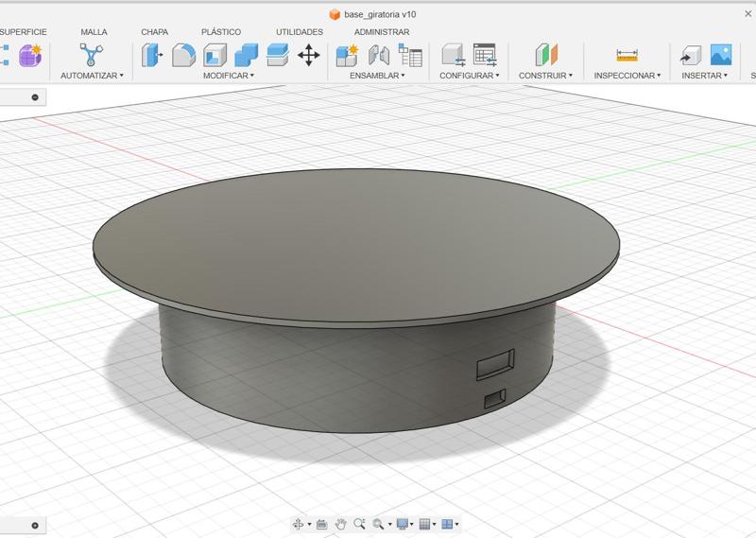
Task: Activate the Move/Copy arrows icon
Action: tap(308, 55)
